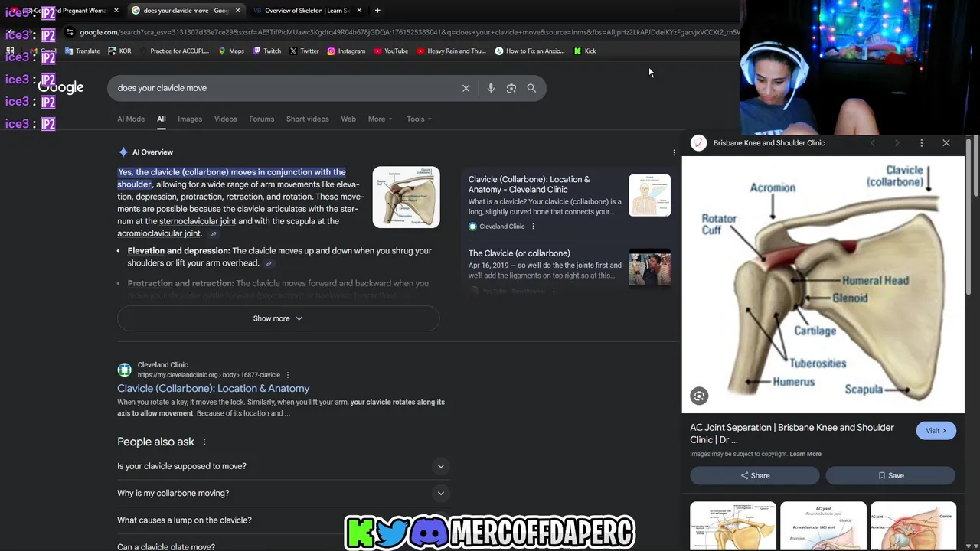
Task: Open How to Fix an Anxious bookmark
Action: point(530,51)
